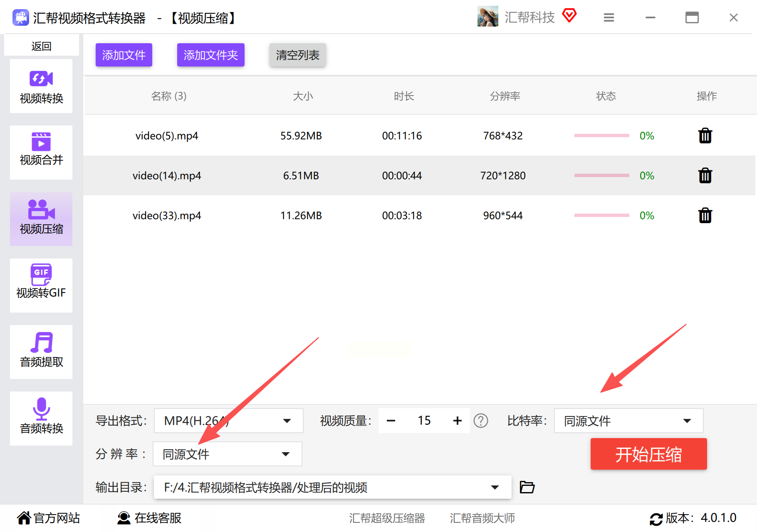Click progress bar of video(14).mp4
The height and width of the screenshot is (532, 757).
coord(602,175)
